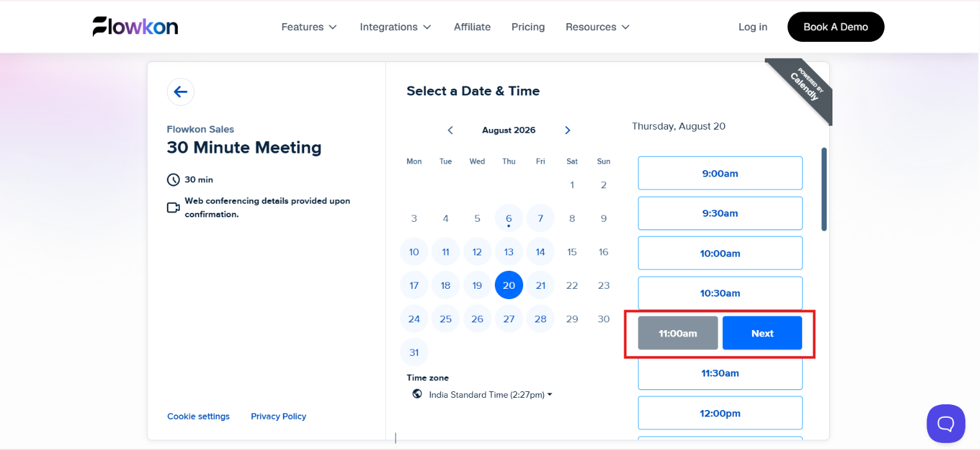Pick August 27 on calendar
The height and width of the screenshot is (450, 980).
point(509,319)
